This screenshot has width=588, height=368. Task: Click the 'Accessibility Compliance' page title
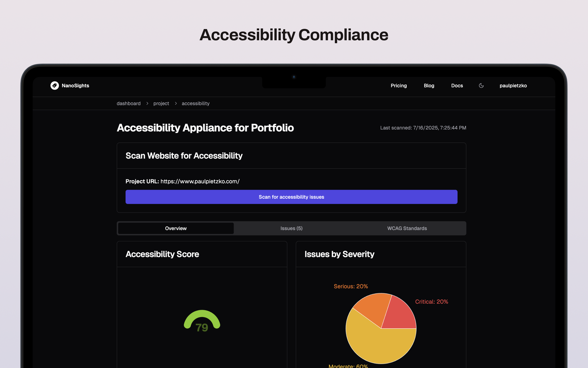pyautogui.click(x=294, y=35)
